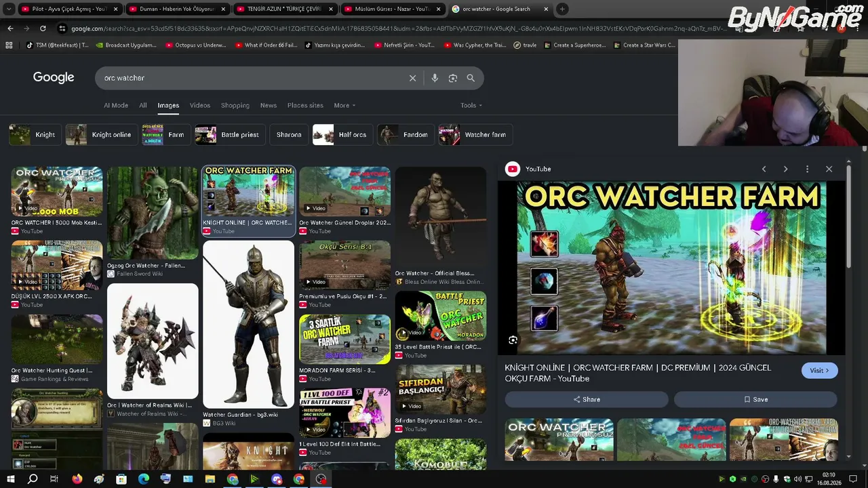Viewport: 868px width, 488px height.
Task: Switch to the Places sites tab
Action: (305, 105)
